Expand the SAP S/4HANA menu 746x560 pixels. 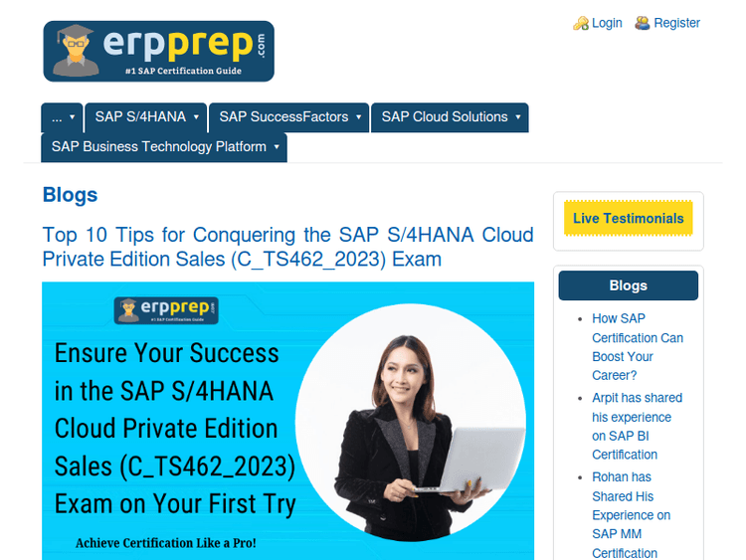coord(146,117)
